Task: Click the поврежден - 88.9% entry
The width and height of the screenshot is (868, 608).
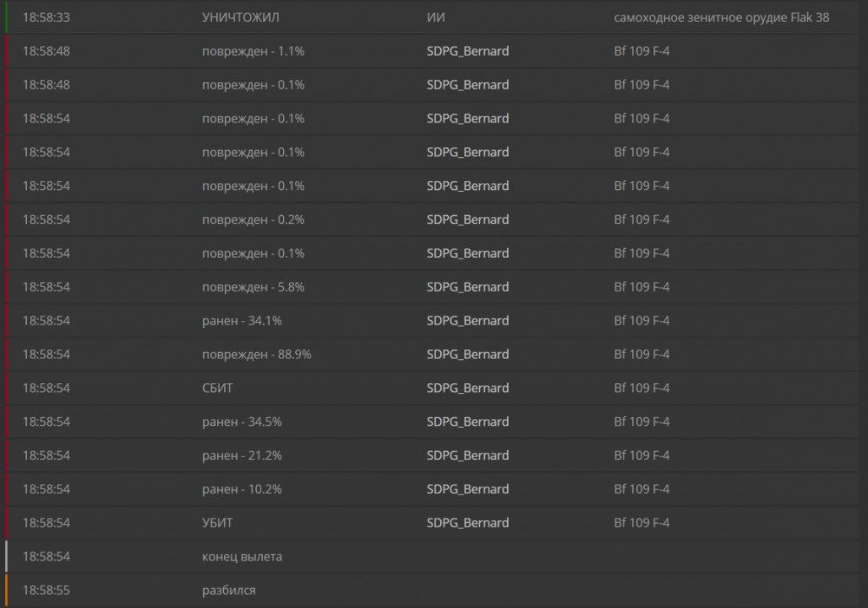Action: (x=256, y=355)
